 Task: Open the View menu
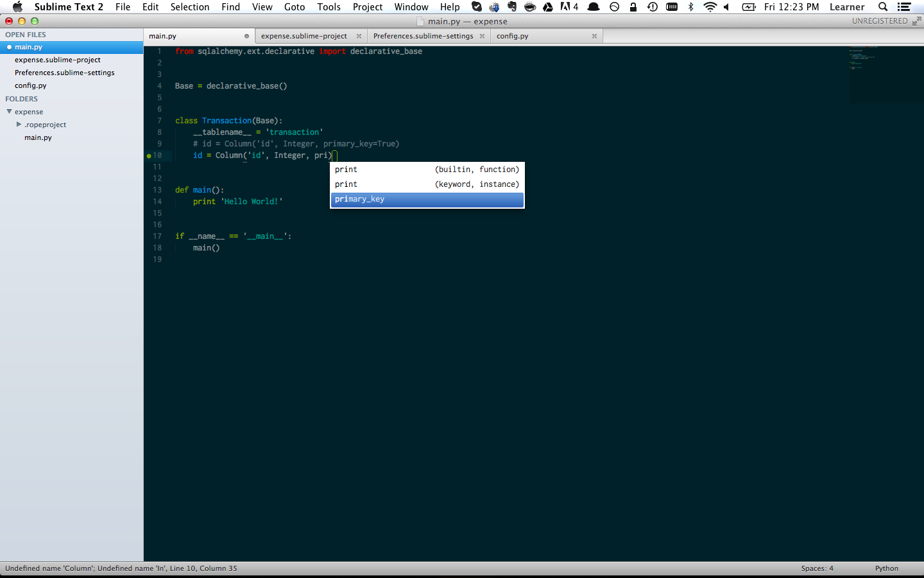point(262,7)
